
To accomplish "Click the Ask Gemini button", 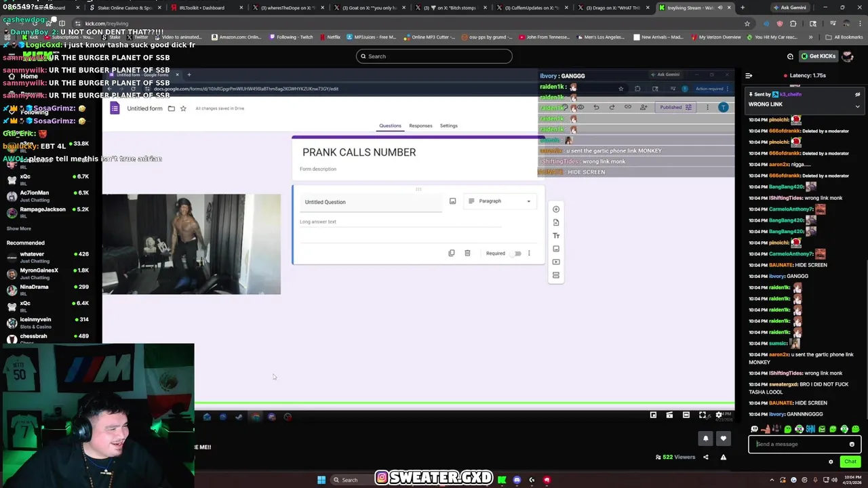I will point(790,7).
